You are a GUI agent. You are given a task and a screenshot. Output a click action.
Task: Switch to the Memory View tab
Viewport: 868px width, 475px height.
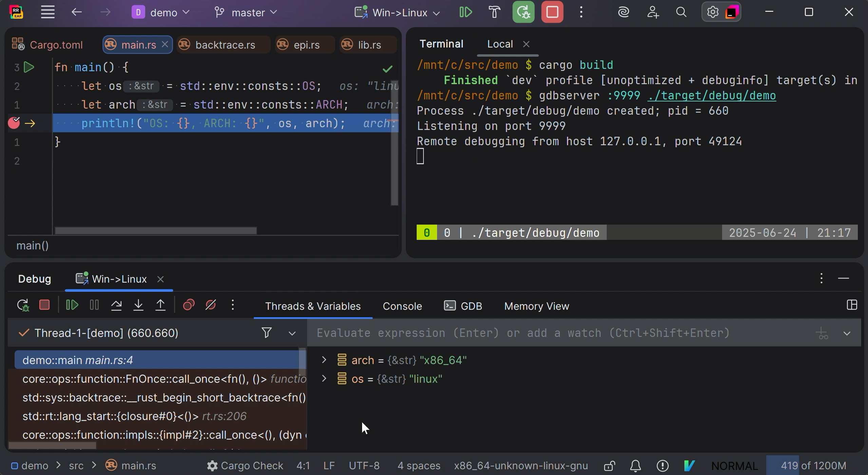pyautogui.click(x=536, y=306)
